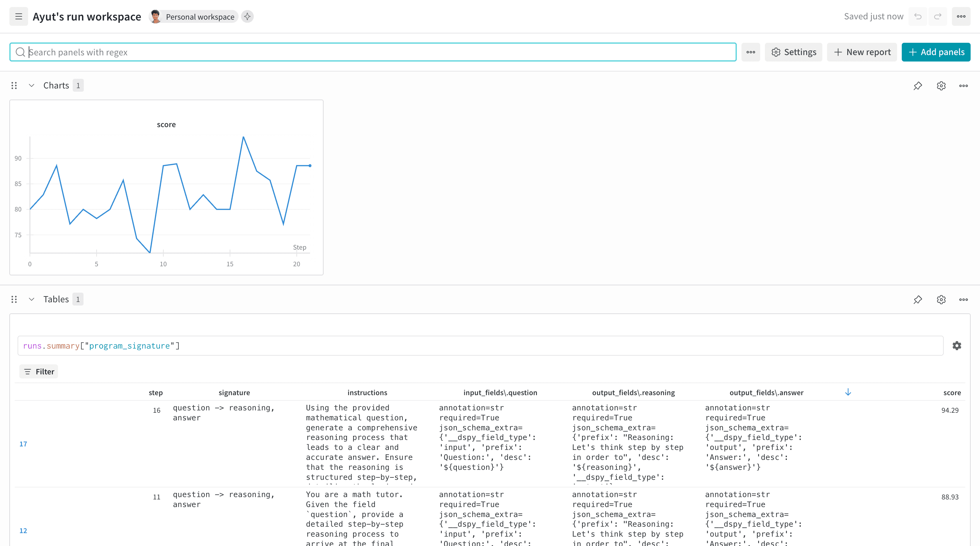Open the hamburger sidebar menu

(x=19, y=16)
